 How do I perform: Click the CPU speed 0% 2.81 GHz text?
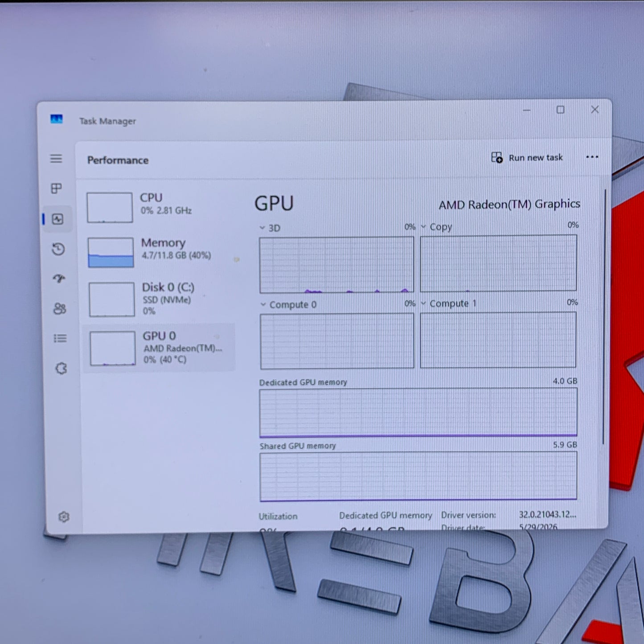click(166, 210)
